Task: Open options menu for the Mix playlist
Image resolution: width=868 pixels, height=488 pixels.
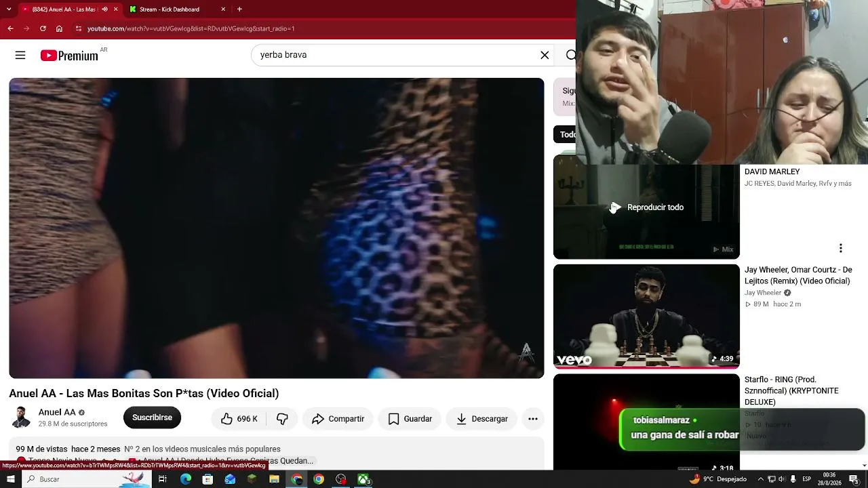Action: click(x=840, y=248)
